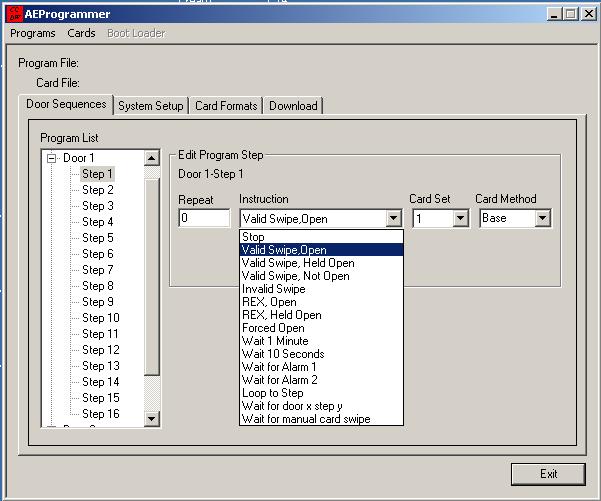Collapse the Door 1 tree node

[51, 158]
